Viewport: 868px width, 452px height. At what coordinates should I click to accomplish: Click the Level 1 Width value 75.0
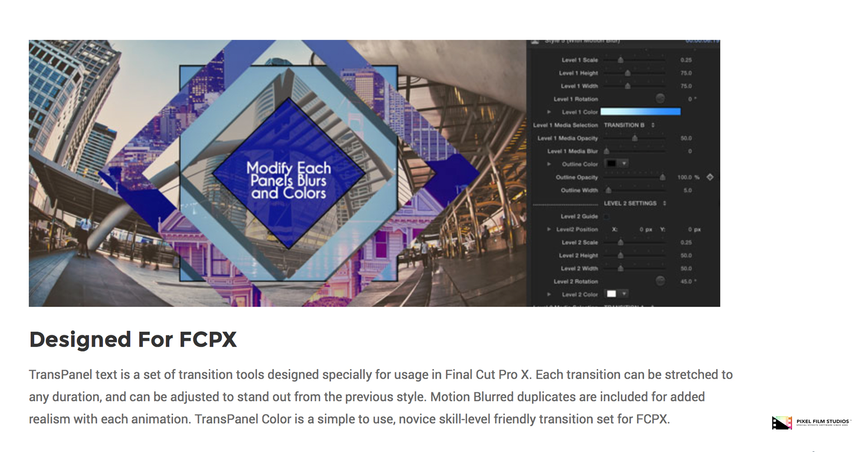686,86
